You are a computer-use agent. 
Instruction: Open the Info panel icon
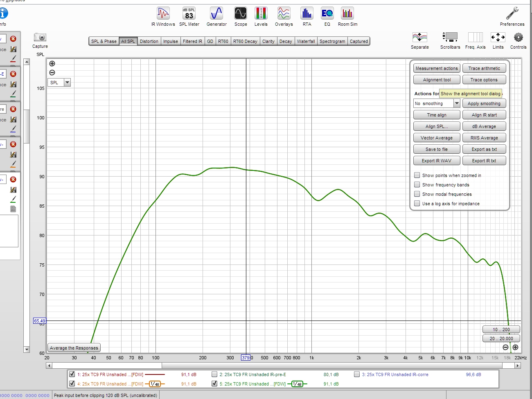pos(3,13)
